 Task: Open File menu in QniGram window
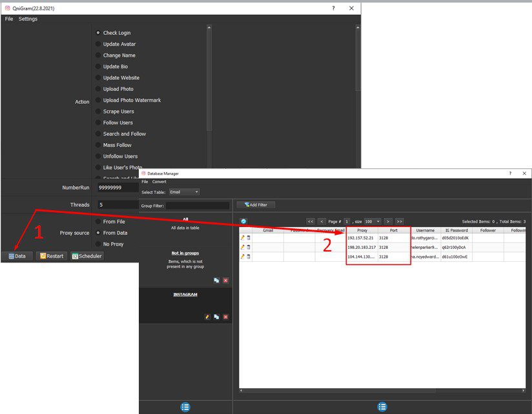tap(9, 19)
